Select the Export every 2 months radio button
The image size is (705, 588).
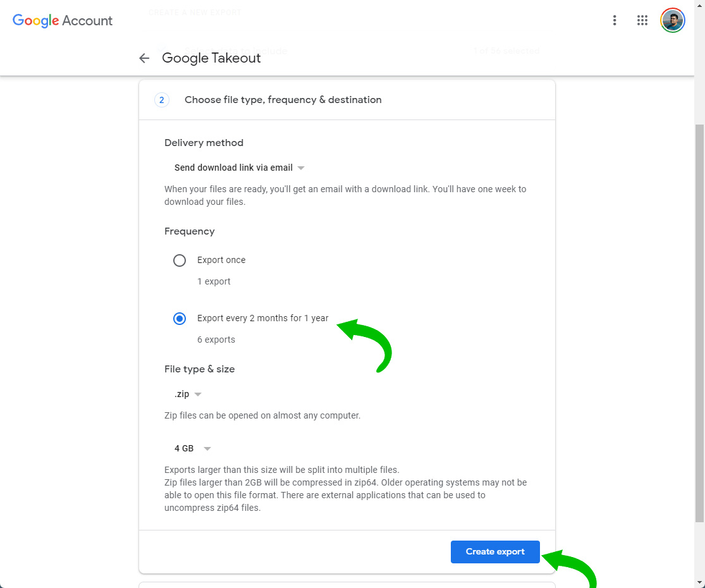click(180, 319)
